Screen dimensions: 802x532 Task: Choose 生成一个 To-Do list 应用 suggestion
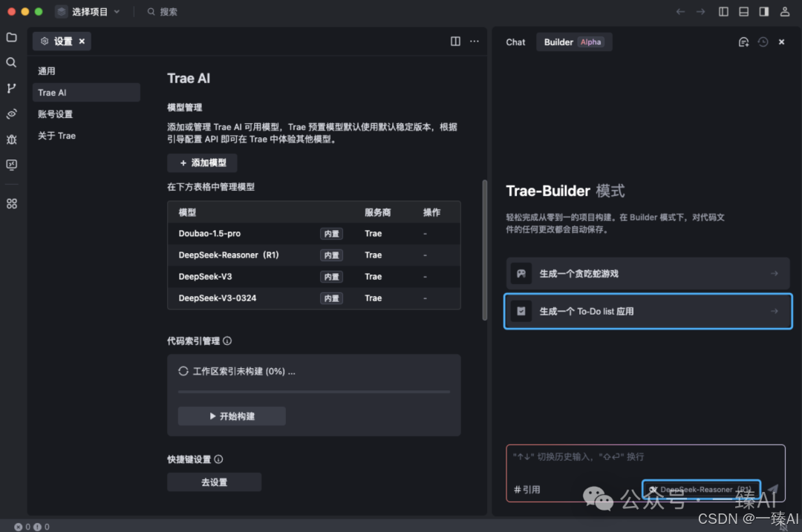tap(648, 311)
